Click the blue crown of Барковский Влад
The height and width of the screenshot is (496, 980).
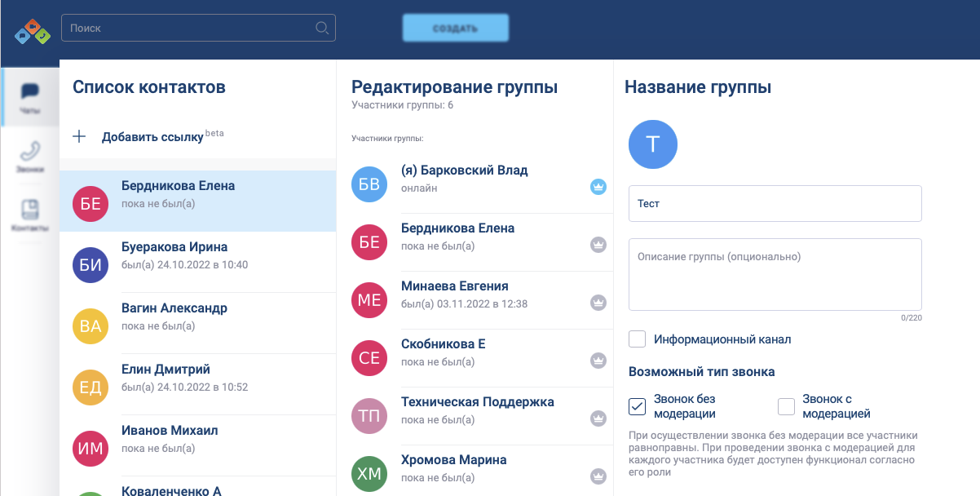pos(598,187)
